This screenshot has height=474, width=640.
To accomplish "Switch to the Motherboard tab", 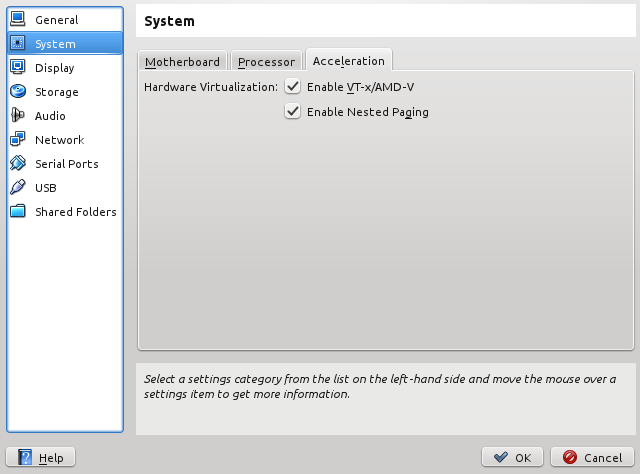I will (182, 62).
